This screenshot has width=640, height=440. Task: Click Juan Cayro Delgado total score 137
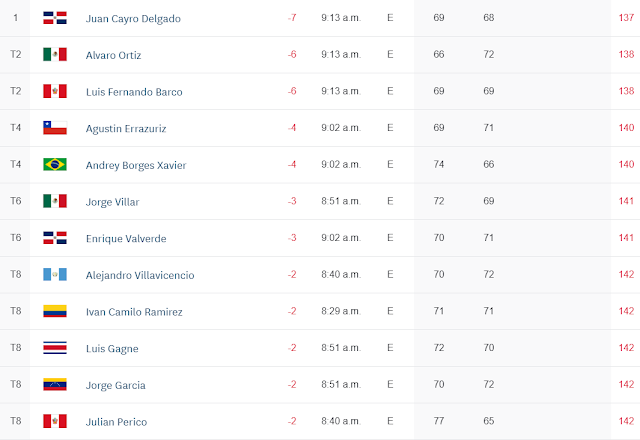coord(626,18)
